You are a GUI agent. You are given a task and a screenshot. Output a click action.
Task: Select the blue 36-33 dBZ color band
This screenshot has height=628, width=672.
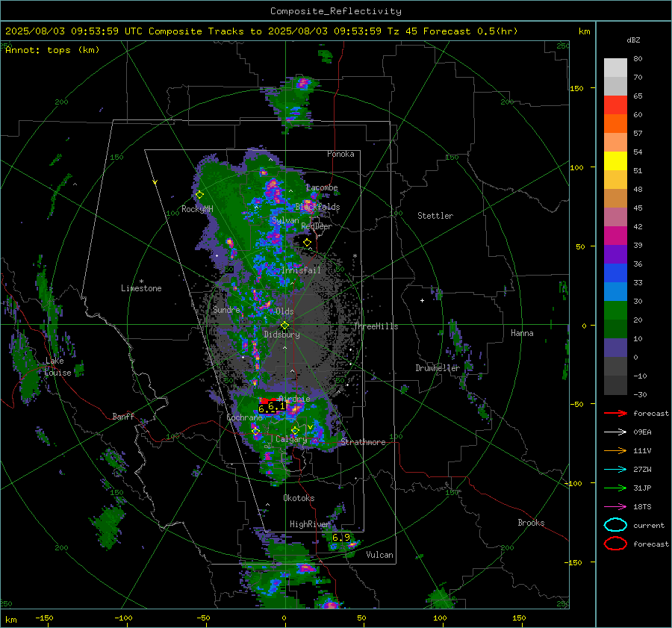coord(615,273)
